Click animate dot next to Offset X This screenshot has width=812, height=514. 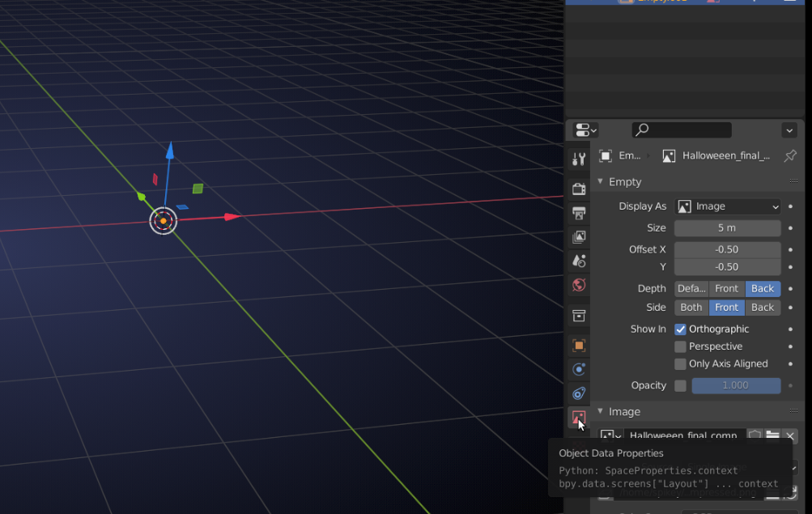(790, 249)
